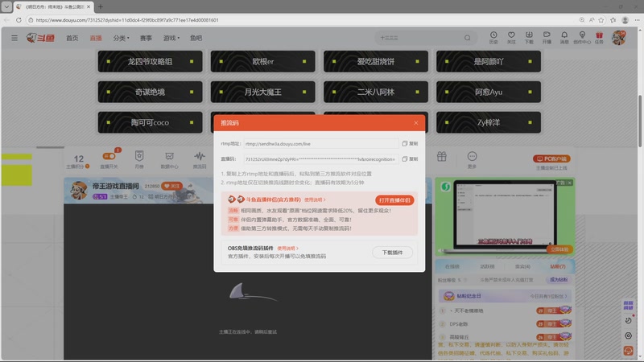Switch to the 在线榜 tab
The image size is (644, 362).
[452, 266]
